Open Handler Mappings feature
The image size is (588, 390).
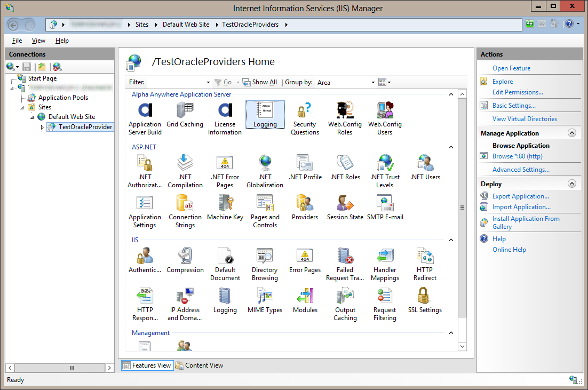coord(385,265)
